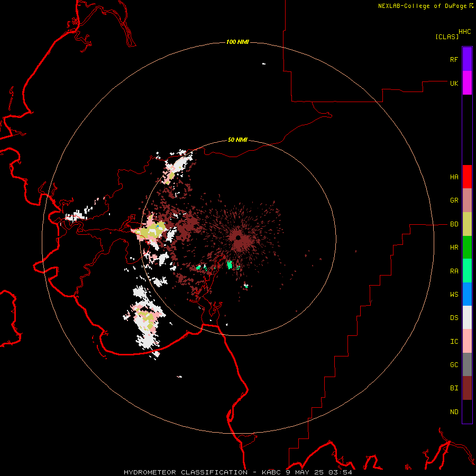The height and width of the screenshot is (476, 476).
Task: Click the RF purple legend swatch
Action: pos(467,59)
